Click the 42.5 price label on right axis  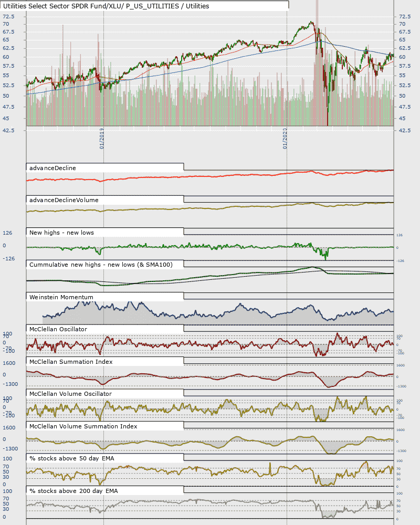(x=405, y=130)
